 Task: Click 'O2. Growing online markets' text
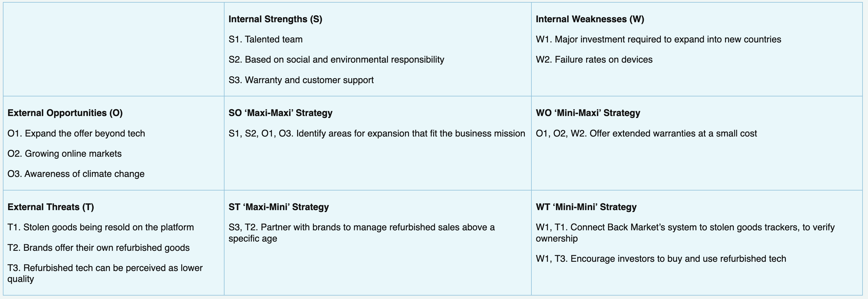[x=64, y=154]
